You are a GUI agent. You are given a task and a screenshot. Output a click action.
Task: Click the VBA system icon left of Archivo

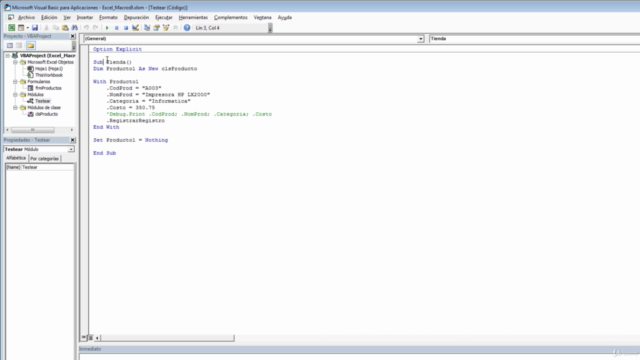point(11,17)
